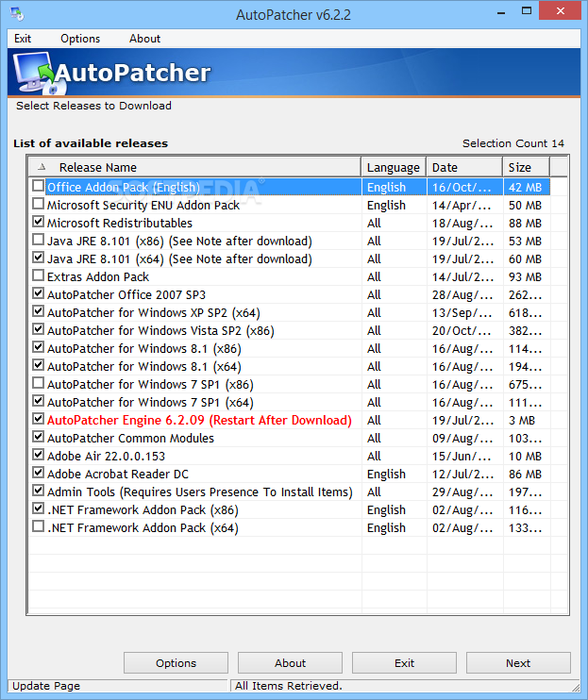Sort by the Language column header

click(x=394, y=167)
